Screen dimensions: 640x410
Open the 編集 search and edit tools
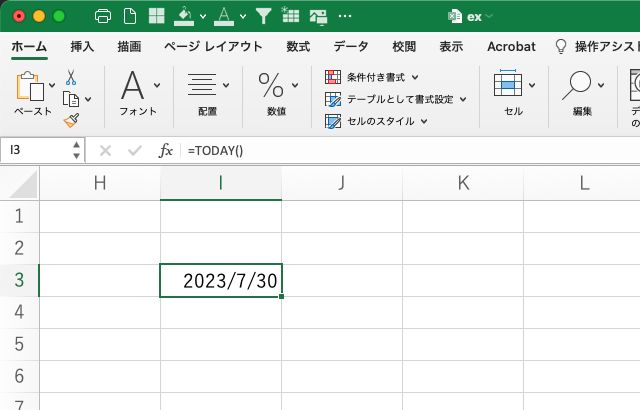tap(582, 94)
